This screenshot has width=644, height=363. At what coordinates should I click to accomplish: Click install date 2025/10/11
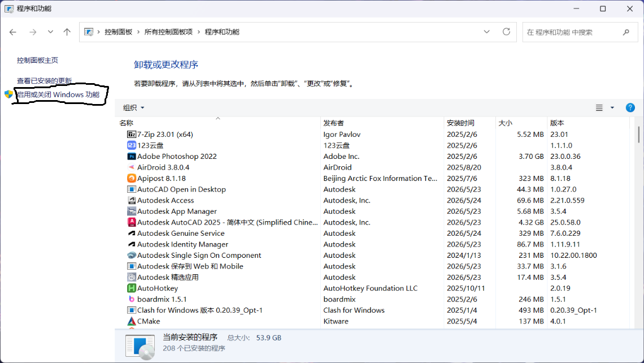coord(465,288)
